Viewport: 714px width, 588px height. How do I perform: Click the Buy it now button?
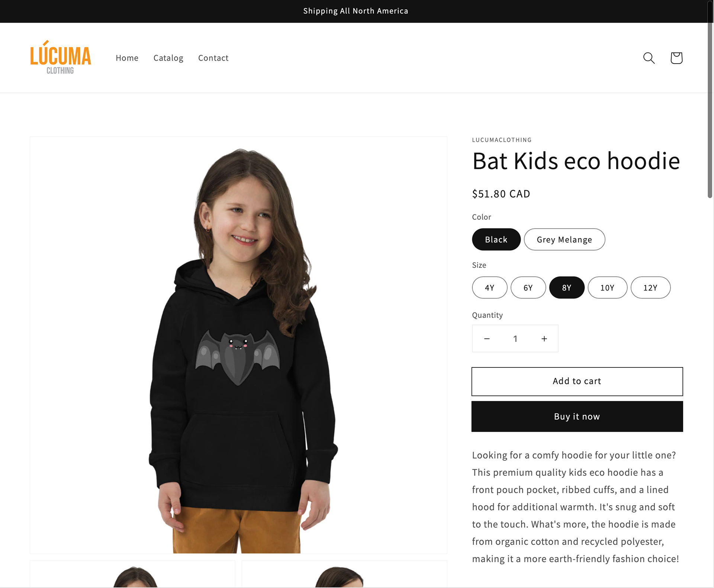click(x=577, y=417)
